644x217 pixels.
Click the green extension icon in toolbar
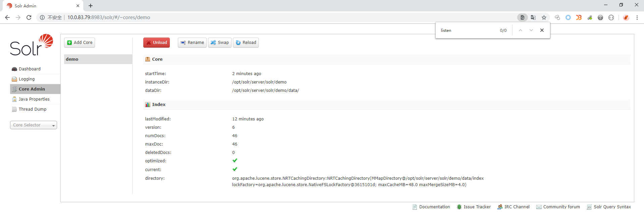(x=590, y=17)
